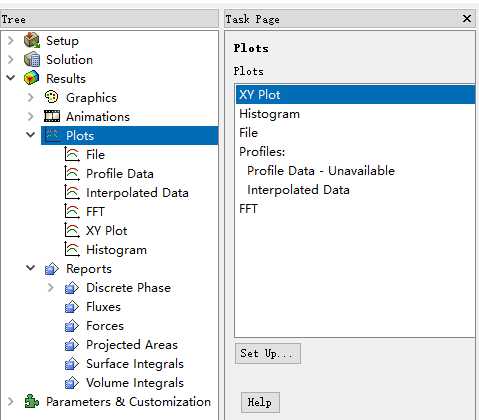Collapse the Reports branch
This screenshot has width=479, height=420.
coord(31,268)
